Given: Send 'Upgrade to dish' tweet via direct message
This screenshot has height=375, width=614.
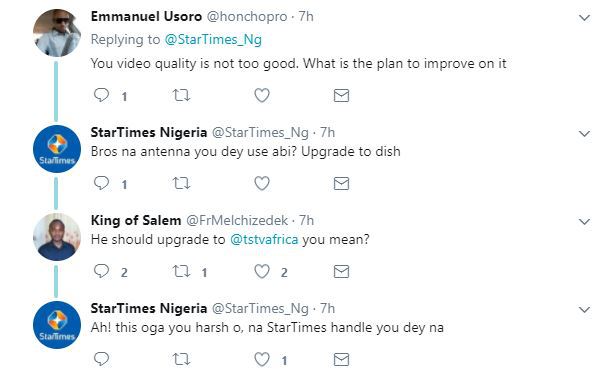Looking at the screenshot, I should pos(341,183).
